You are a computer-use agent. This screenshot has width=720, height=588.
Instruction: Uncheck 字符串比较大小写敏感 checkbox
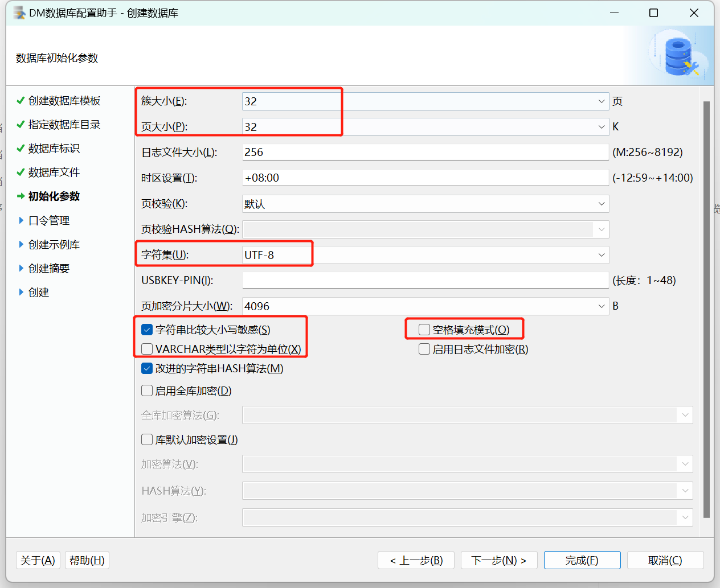[147, 330]
